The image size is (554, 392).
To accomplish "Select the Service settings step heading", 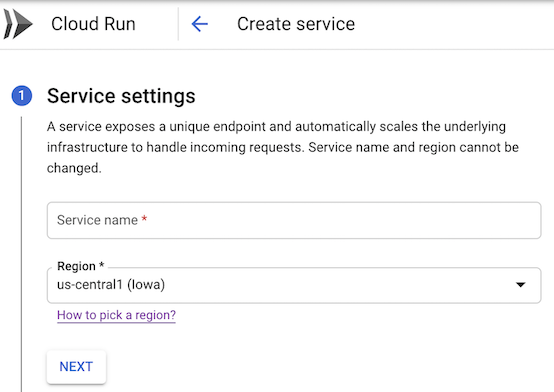I will click(x=121, y=96).
